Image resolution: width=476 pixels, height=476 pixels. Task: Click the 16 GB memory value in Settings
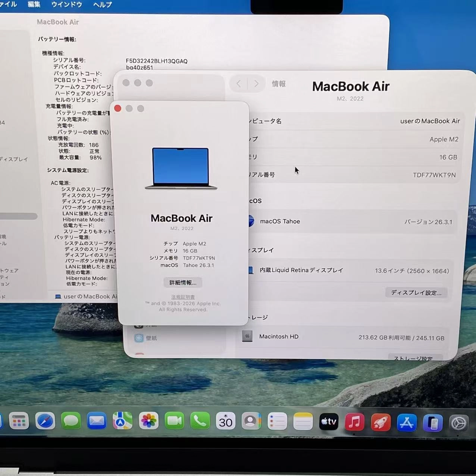point(448,157)
